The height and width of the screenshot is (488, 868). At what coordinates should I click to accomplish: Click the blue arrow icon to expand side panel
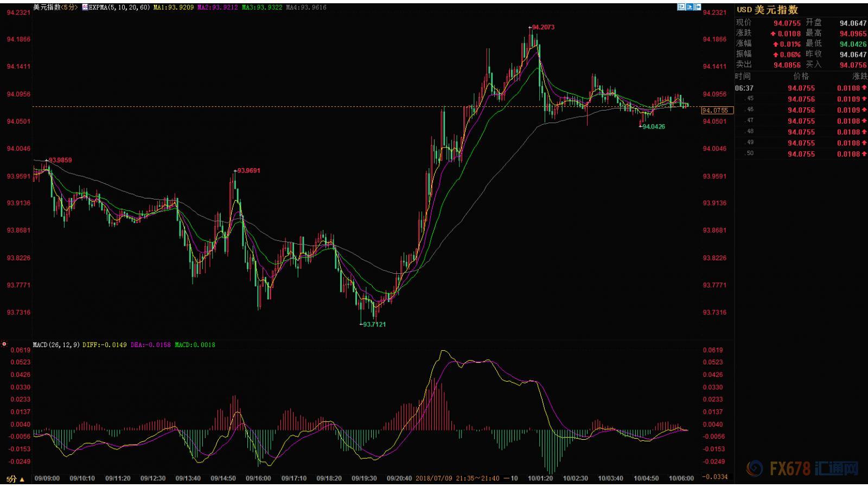(698, 7)
